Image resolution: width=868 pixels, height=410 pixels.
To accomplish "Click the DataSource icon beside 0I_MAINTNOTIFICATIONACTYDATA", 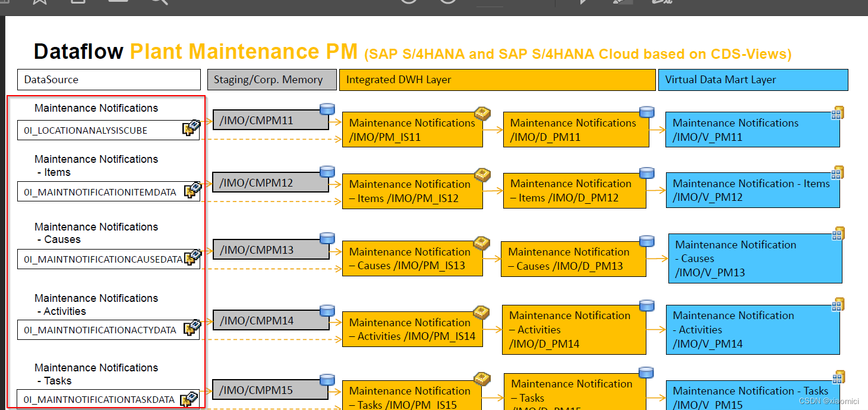I will click(x=192, y=327).
